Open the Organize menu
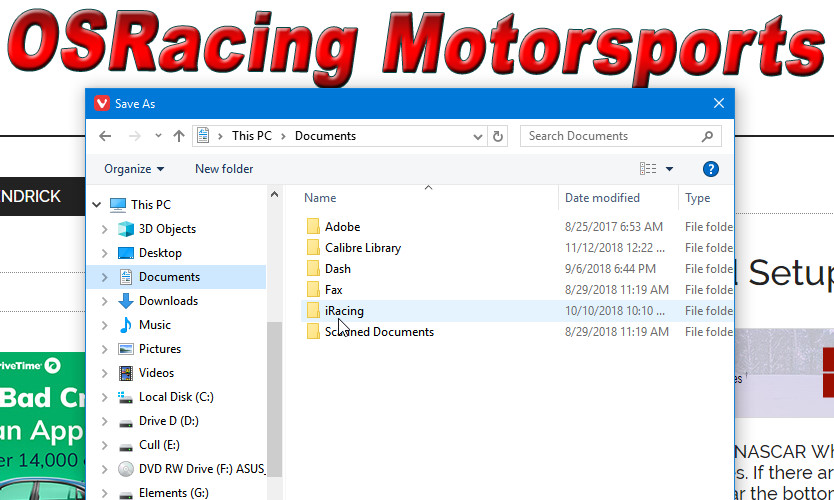Viewport: 834px width, 500px height. pyautogui.click(x=134, y=169)
